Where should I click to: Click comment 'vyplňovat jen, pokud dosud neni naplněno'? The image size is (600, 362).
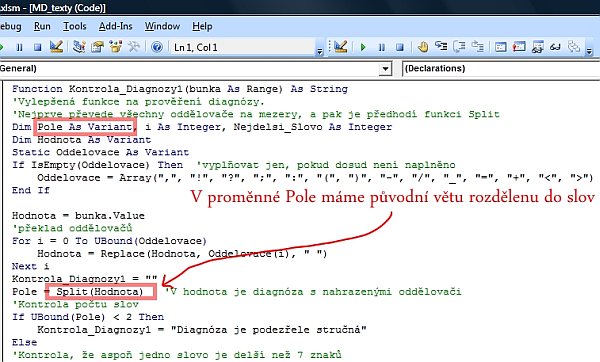click(x=326, y=165)
